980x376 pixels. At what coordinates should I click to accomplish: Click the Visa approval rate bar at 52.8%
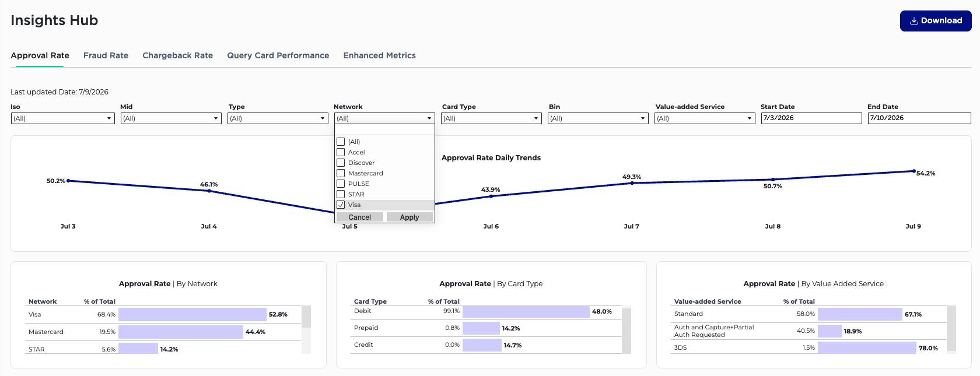pyautogui.click(x=192, y=314)
